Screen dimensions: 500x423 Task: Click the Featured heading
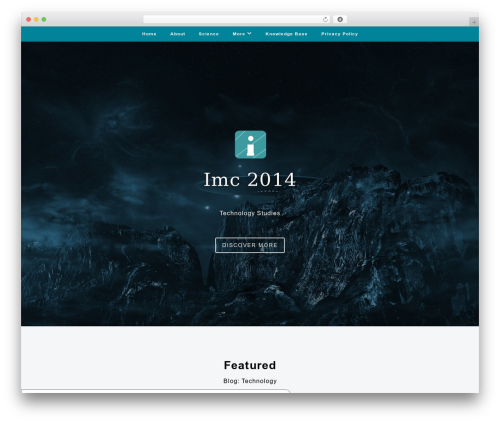[x=250, y=365]
